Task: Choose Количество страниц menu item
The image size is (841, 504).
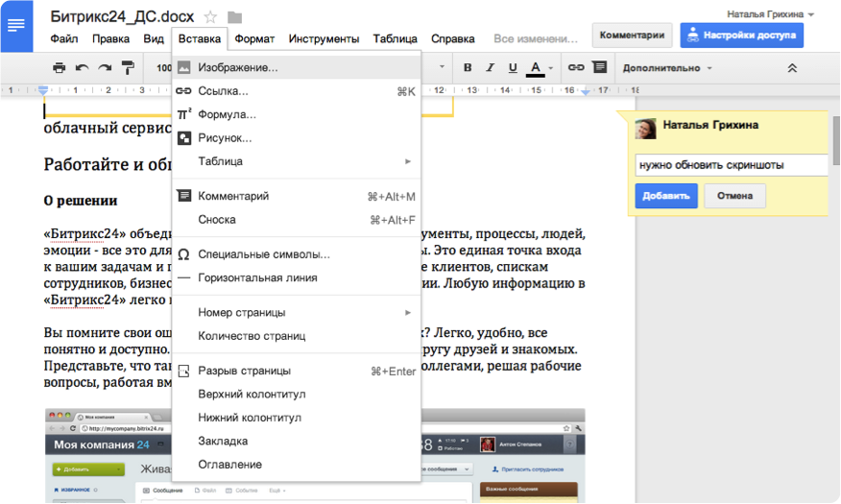Action: (297, 336)
